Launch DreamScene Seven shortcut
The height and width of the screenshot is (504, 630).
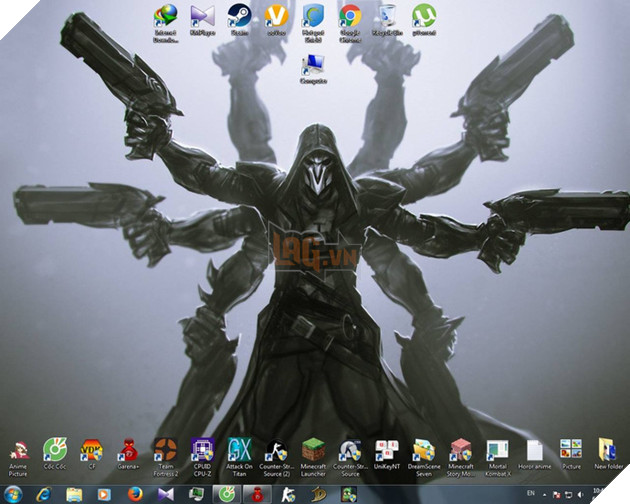(x=424, y=458)
